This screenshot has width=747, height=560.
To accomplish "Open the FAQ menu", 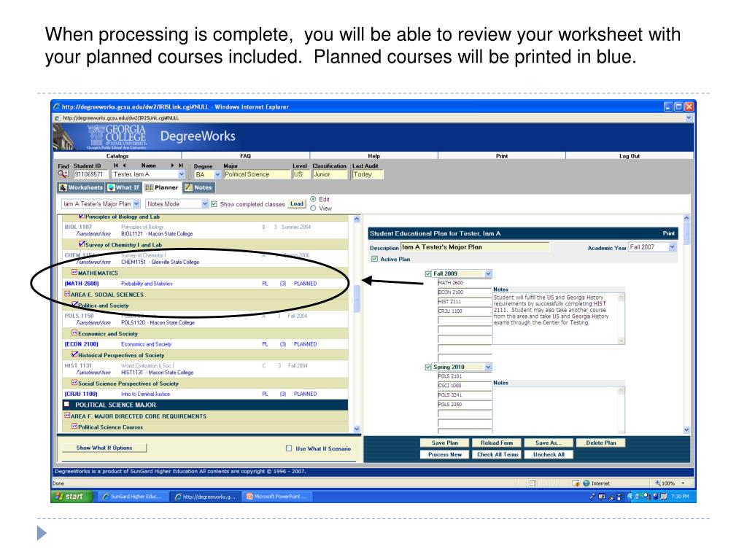I will click(x=245, y=156).
